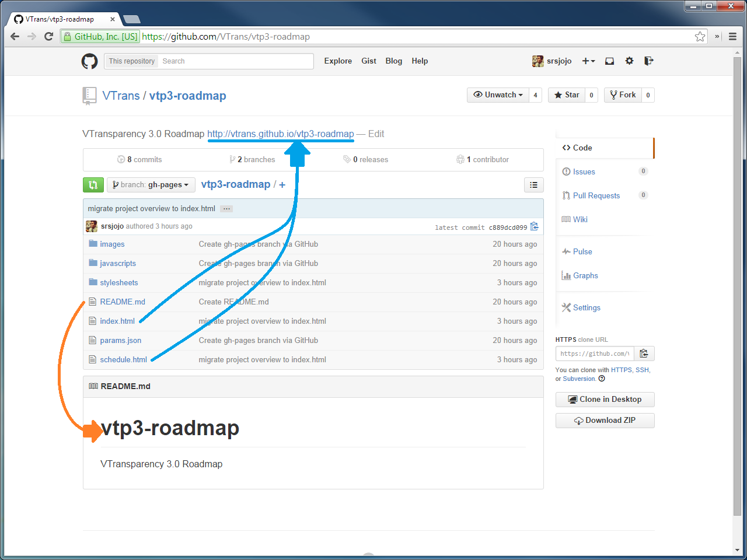The image size is (747, 560).
Task: Open the Wiki tab
Action: click(x=580, y=219)
